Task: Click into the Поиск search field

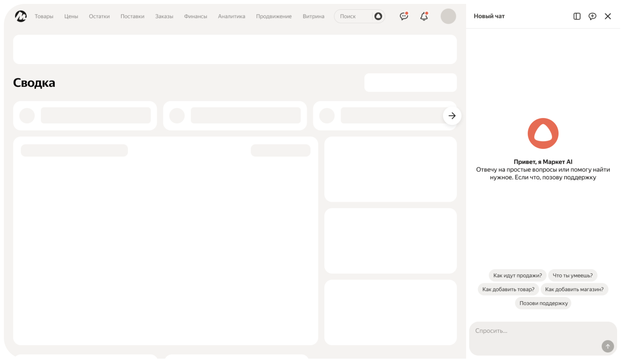Action: [353, 16]
